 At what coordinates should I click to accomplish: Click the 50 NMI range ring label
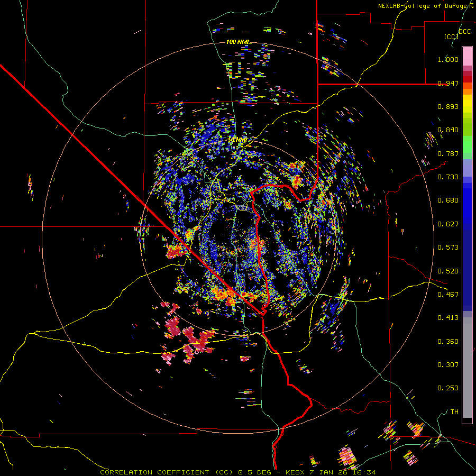237,140
